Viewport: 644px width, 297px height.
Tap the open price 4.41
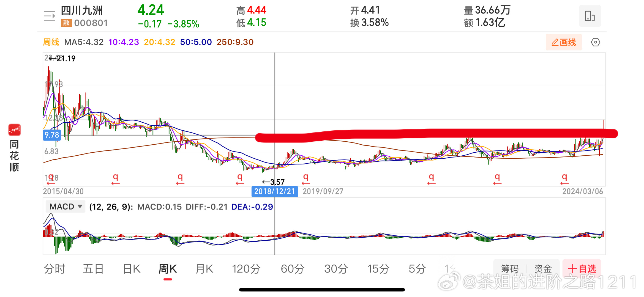pyautogui.click(x=370, y=10)
